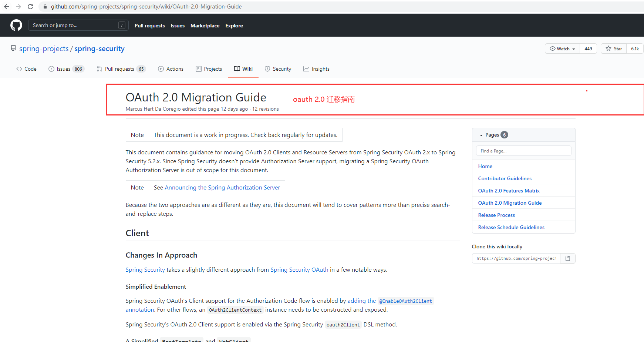Click the Code brackets icon
644x342 pixels.
(19, 69)
